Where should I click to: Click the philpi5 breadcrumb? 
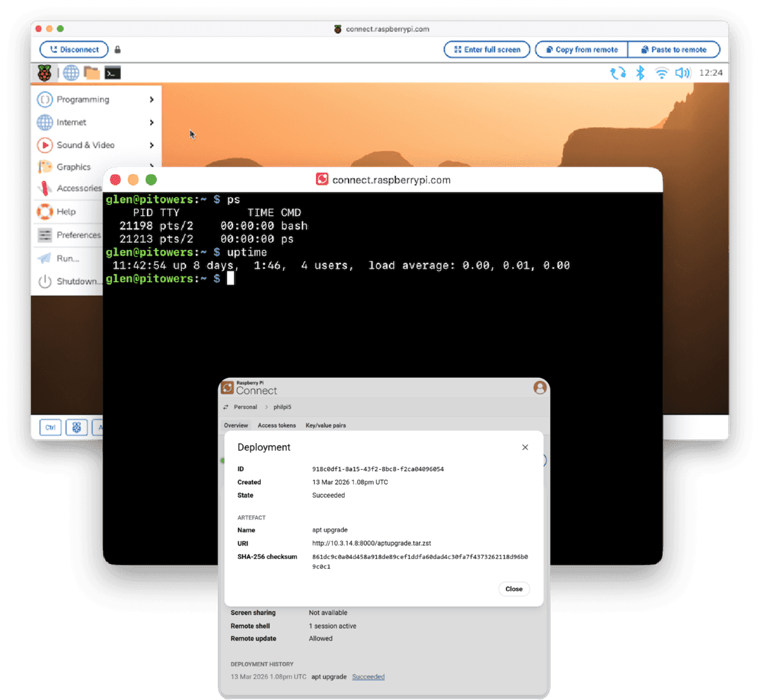(x=282, y=407)
